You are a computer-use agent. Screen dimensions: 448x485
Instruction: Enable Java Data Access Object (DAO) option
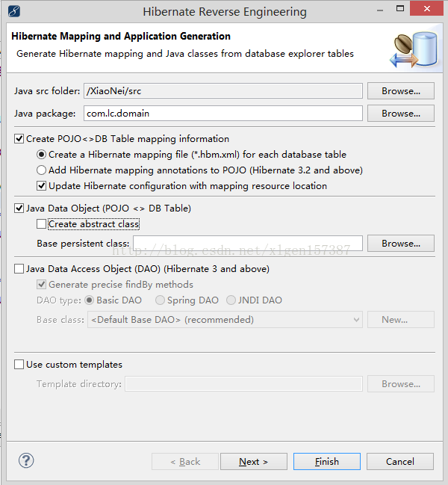coord(19,268)
